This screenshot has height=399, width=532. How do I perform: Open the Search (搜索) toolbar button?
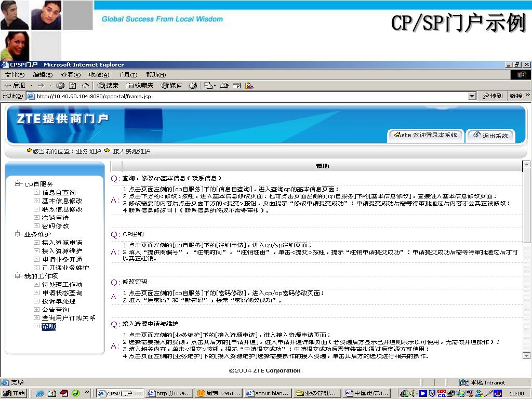click(x=108, y=86)
